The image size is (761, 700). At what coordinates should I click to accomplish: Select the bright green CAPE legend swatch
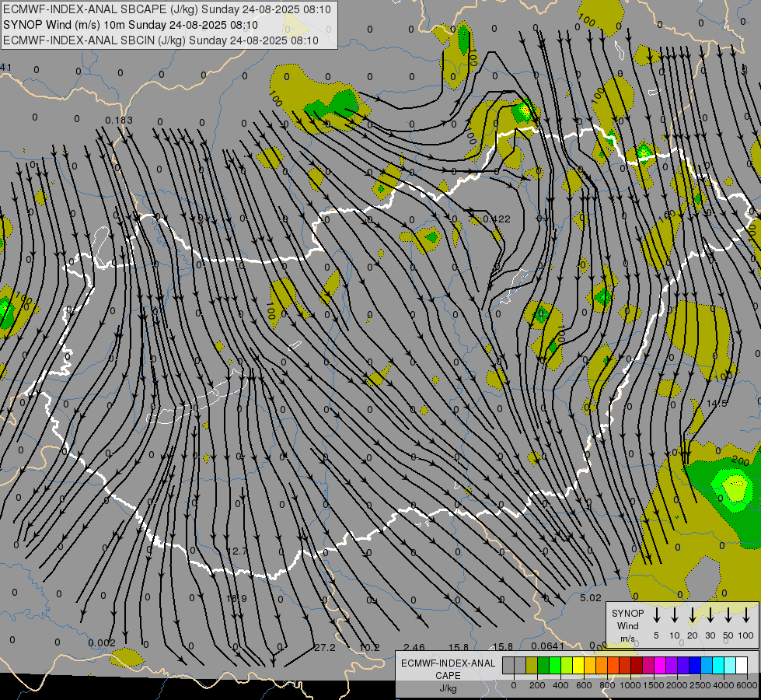(x=555, y=665)
